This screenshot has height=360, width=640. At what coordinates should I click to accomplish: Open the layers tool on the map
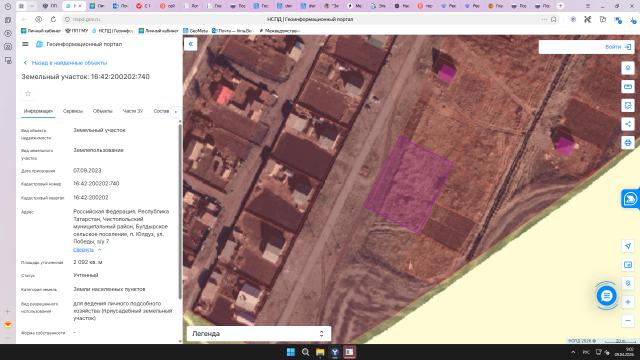click(x=628, y=68)
